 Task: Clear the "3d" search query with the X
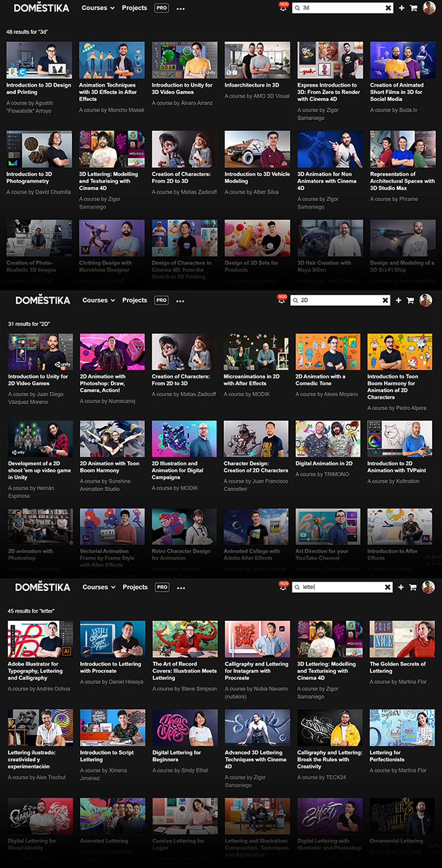point(389,8)
